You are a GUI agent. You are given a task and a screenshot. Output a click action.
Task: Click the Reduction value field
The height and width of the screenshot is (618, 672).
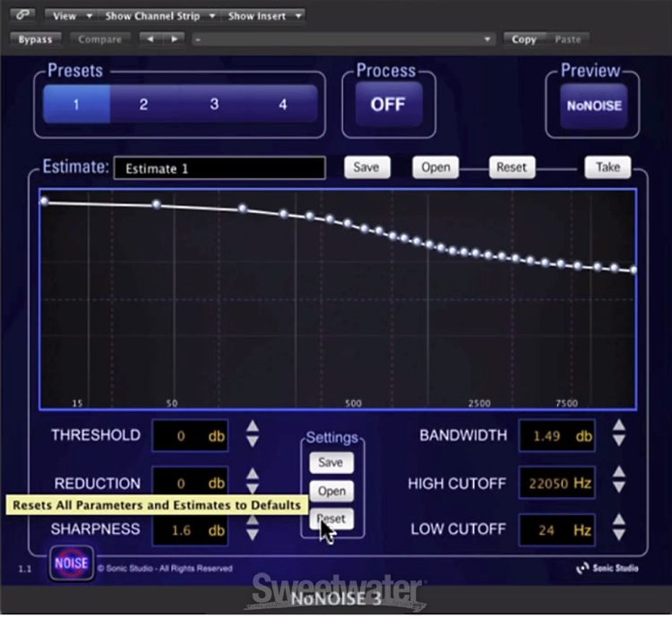coord(190,483)
